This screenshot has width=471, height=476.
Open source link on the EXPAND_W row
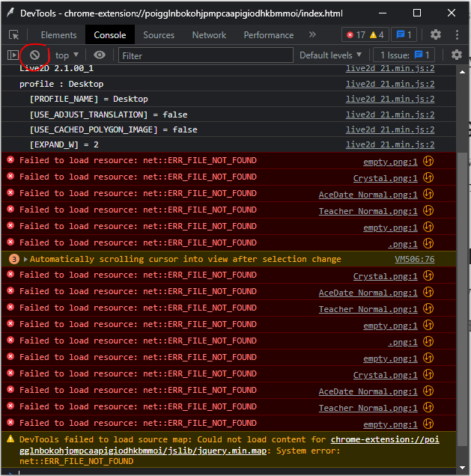pyautogui.click(x=390, y=144)
